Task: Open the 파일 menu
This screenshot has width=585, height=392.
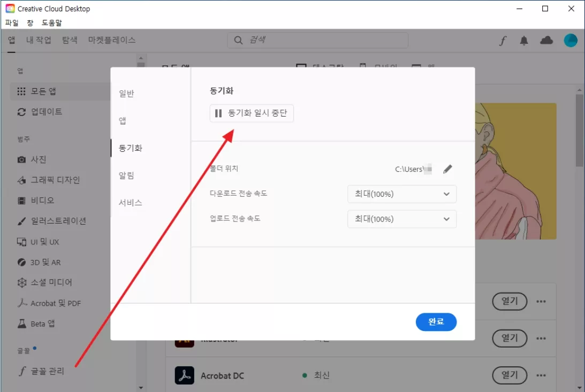Action: pos(11,22)
